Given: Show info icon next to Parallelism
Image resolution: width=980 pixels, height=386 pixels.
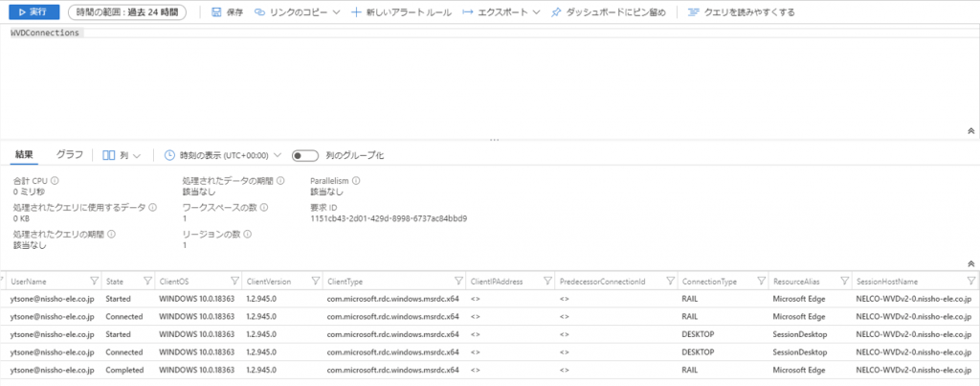Looking at the screenshot, I should pos(356,181).
